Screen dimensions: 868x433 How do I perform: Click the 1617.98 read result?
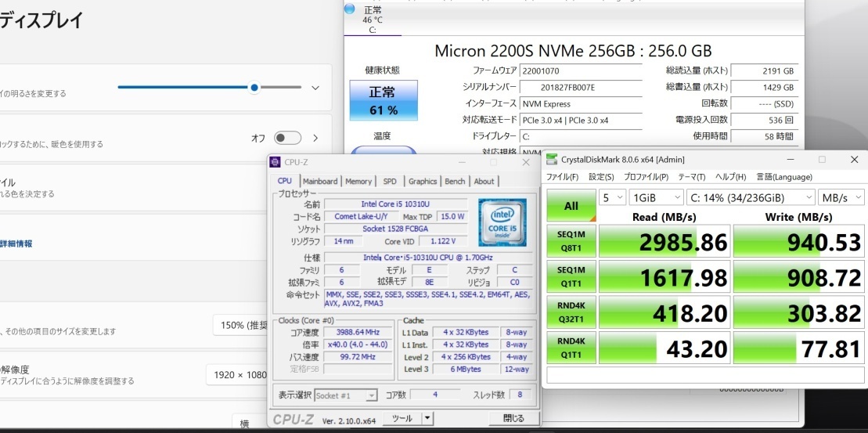(665, 276)
